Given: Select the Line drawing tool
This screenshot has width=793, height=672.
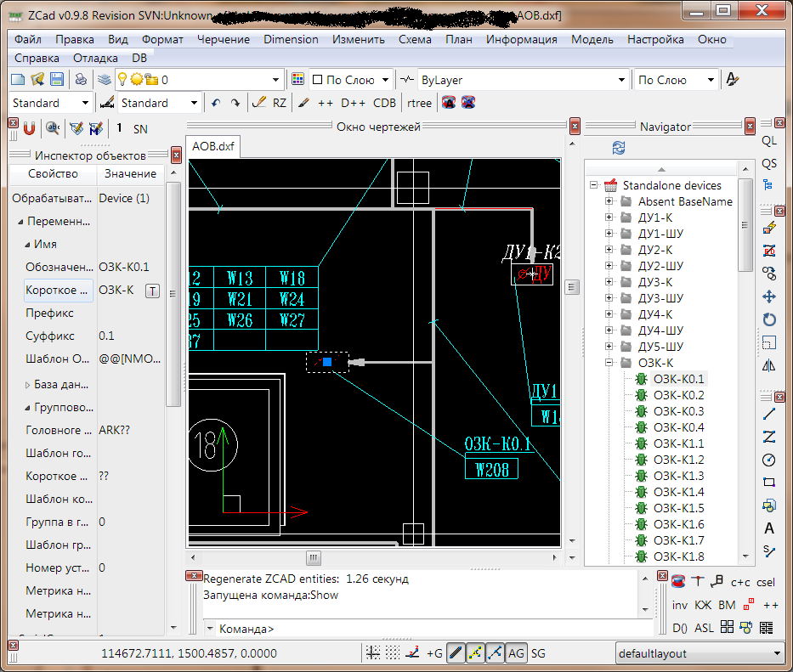Looking at the screenshot, I should click(769, 414).
